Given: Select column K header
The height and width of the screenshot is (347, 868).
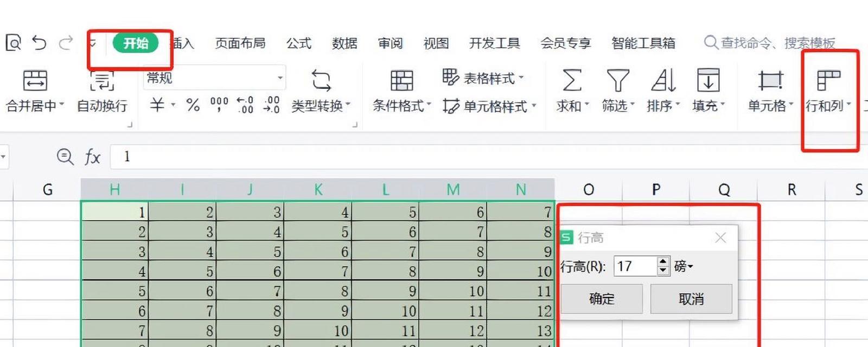Looking at the screenshot, I should 318,189.
